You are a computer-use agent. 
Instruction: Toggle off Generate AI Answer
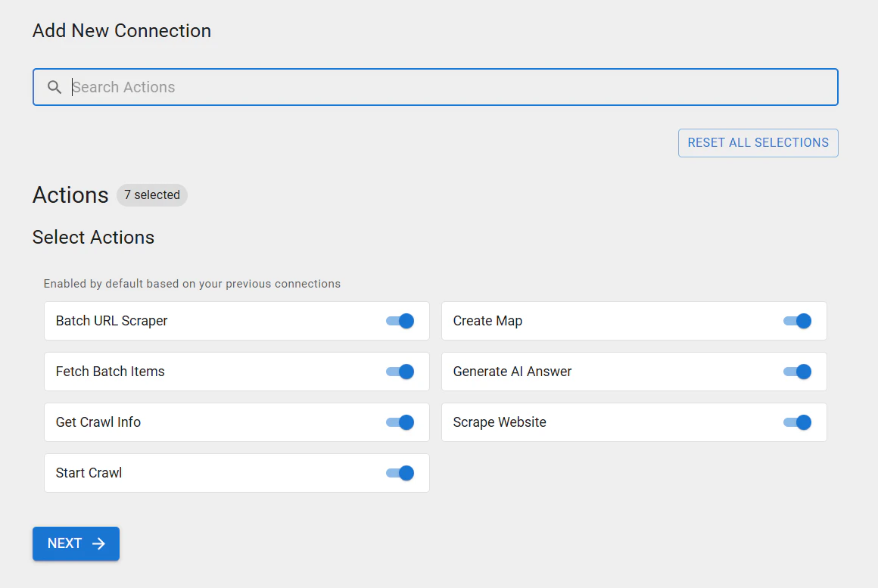[797, 372]
